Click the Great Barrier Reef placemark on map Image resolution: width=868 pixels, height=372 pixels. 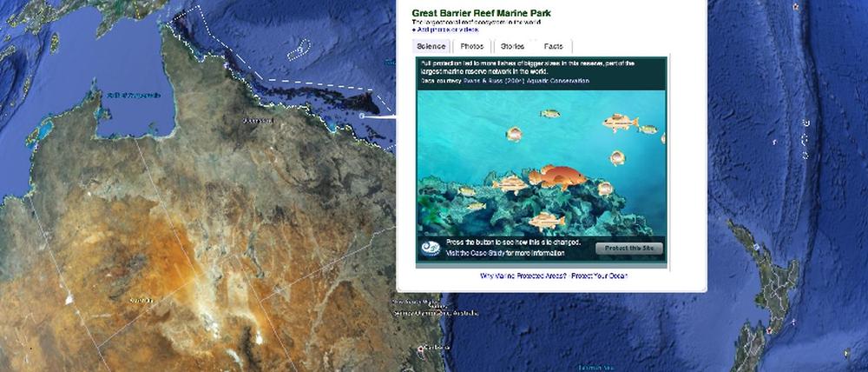click(x=361, y=114)
